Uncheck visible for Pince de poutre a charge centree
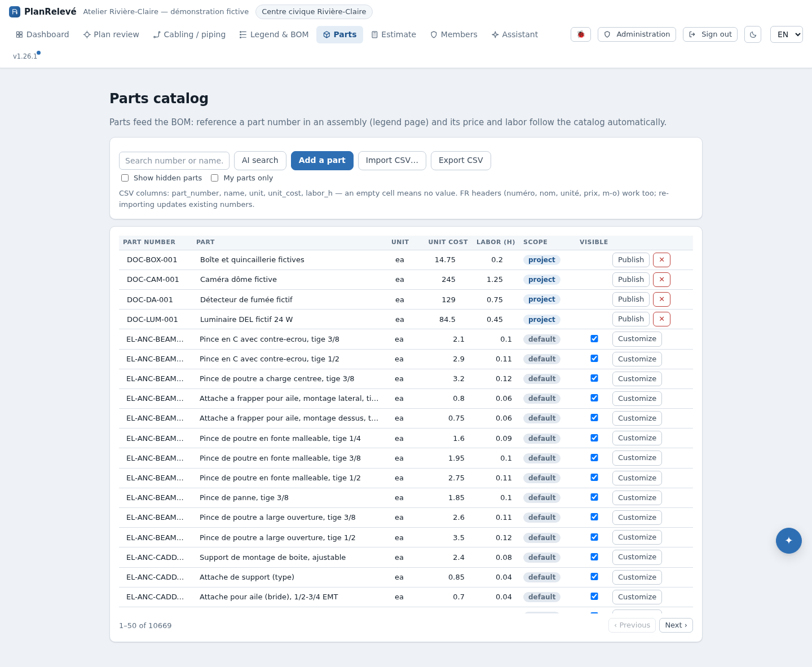812x667 pixels. click(594, 378)
